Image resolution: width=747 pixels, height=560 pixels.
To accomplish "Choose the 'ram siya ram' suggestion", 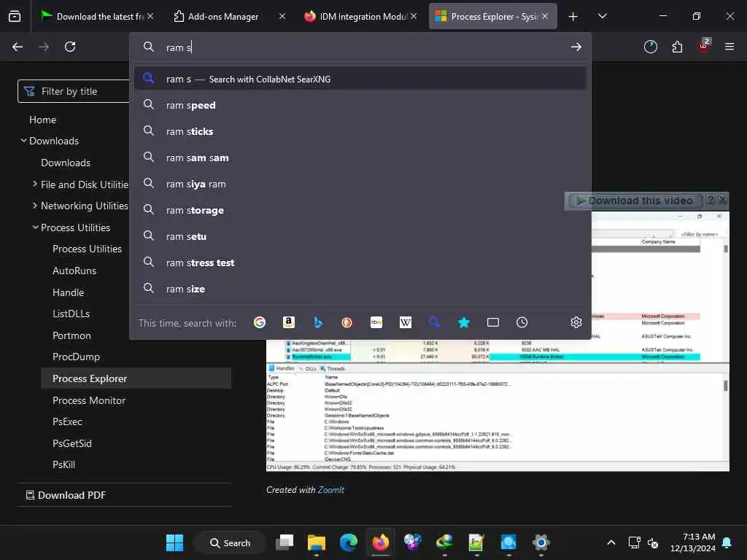I will 360,184.
